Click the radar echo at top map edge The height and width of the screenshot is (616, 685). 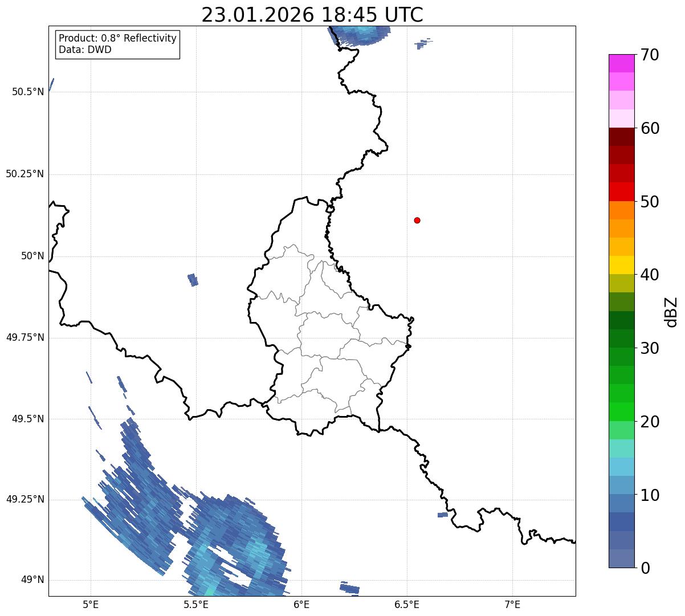[x=359, y=35]
